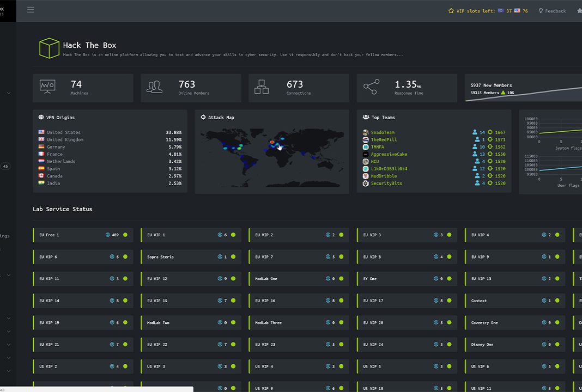Open the L1k0rD3B3ll0t4 team link
The image size is (582, 392).
click(x=389, y=169)
